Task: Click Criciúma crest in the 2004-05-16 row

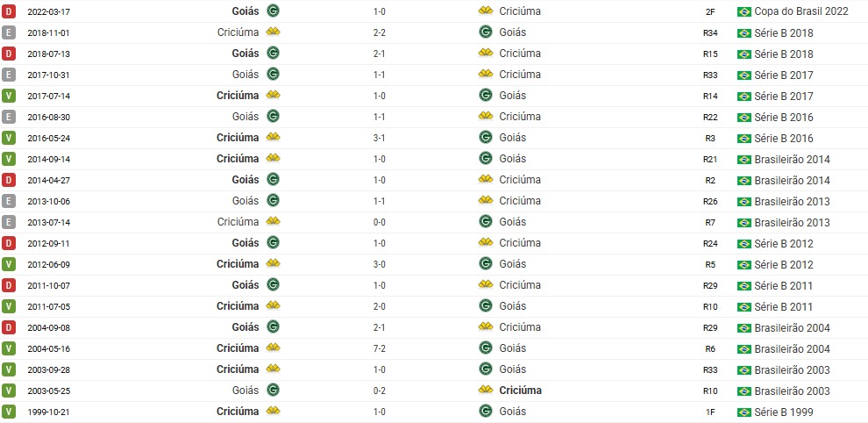Action: (x=273, y=348)
